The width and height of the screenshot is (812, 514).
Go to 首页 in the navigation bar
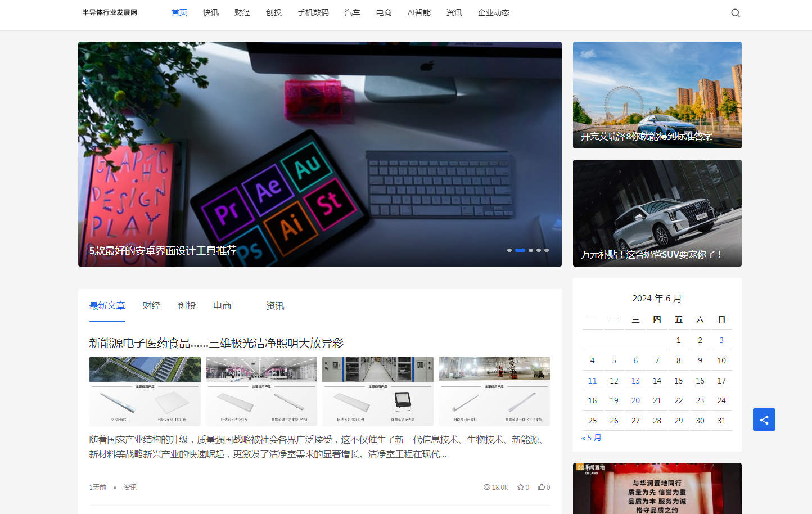point(179,12)
